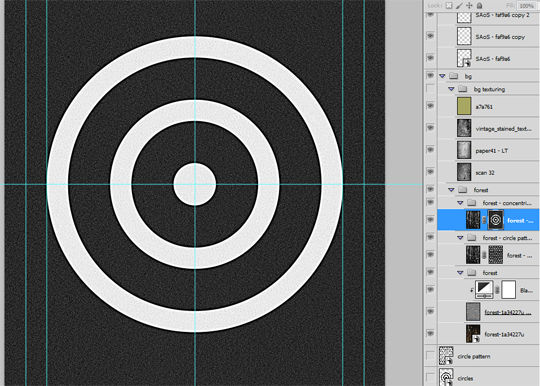Screen dimensions: 540x386
Task: Hide the scan 32 layer
Action: (430, 172)
